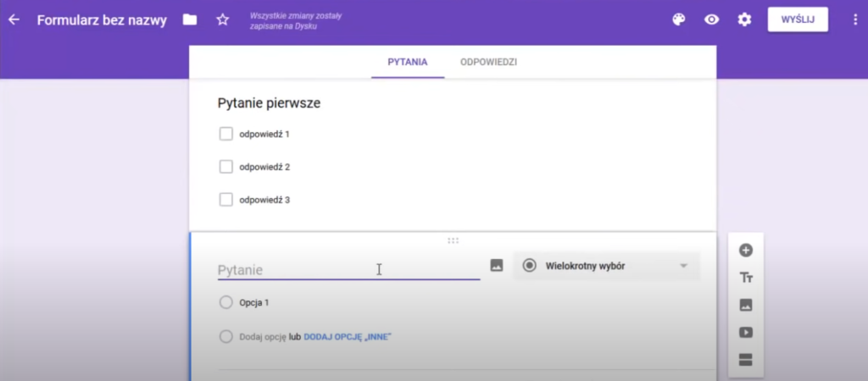Screen dimensions: 868x381
Task: Click the Dodaj opcję text
Action: (x=263, y=337)
